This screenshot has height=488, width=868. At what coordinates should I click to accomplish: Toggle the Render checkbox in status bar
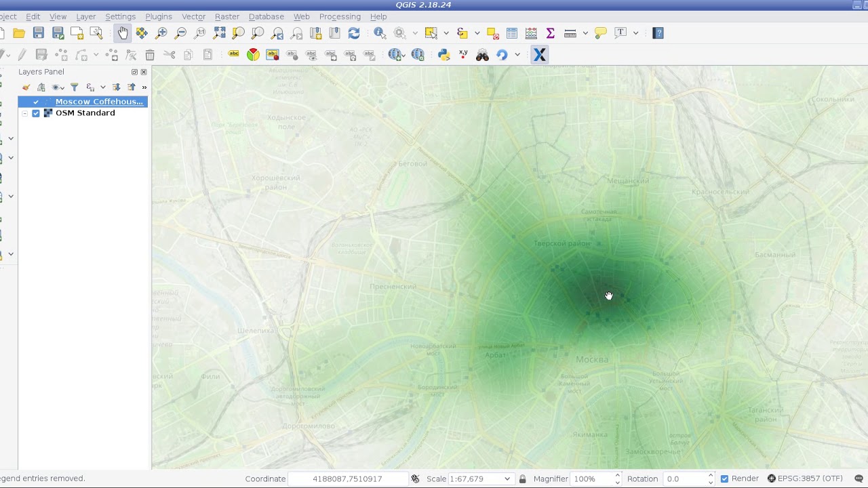[x=724, y=479]
